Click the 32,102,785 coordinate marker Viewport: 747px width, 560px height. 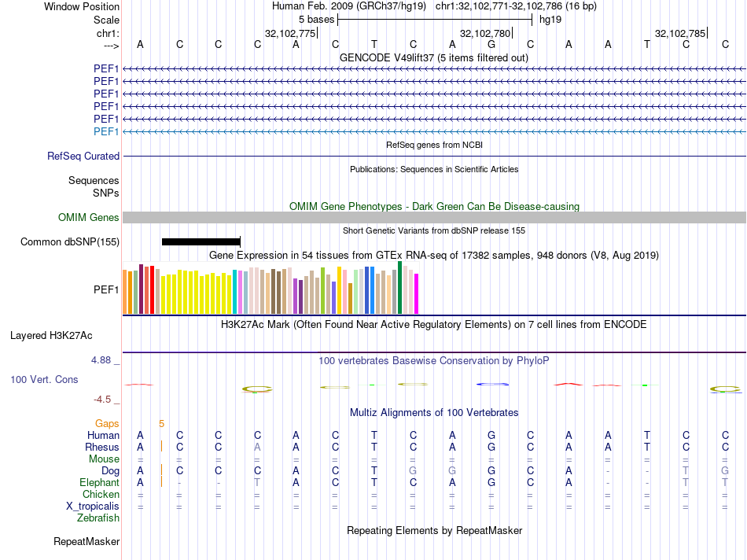click(x=680, y=33)
